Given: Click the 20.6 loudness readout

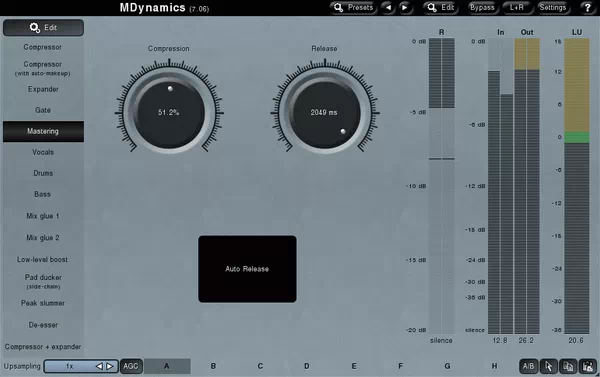Looking at the screenshot, I should click(576, 340).
